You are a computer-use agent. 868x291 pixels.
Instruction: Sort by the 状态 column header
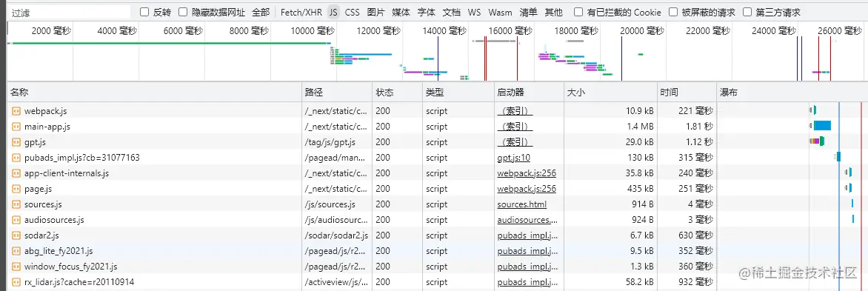pyautogui.click(x=397, y=93)
